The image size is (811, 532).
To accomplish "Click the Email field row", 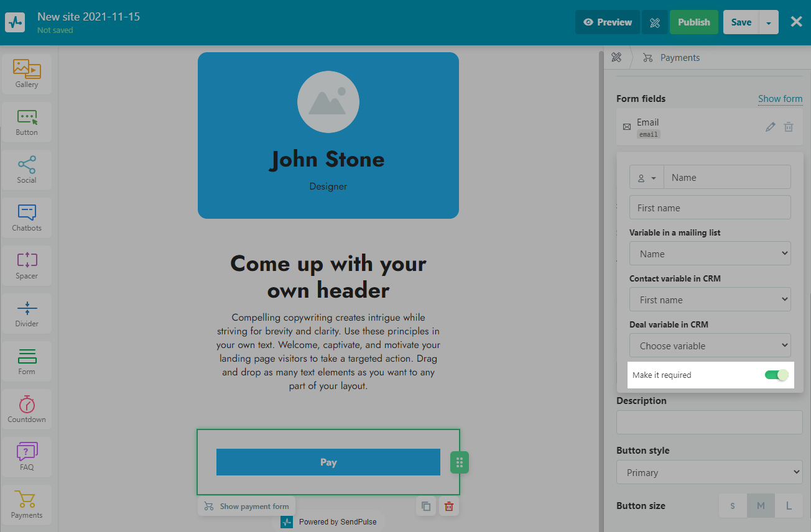I will [x=710, y=127].
